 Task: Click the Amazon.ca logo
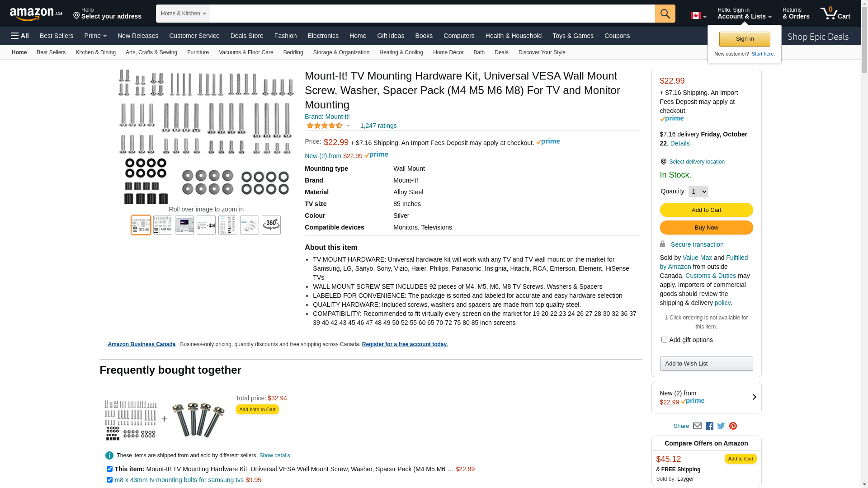coord(36,14)
